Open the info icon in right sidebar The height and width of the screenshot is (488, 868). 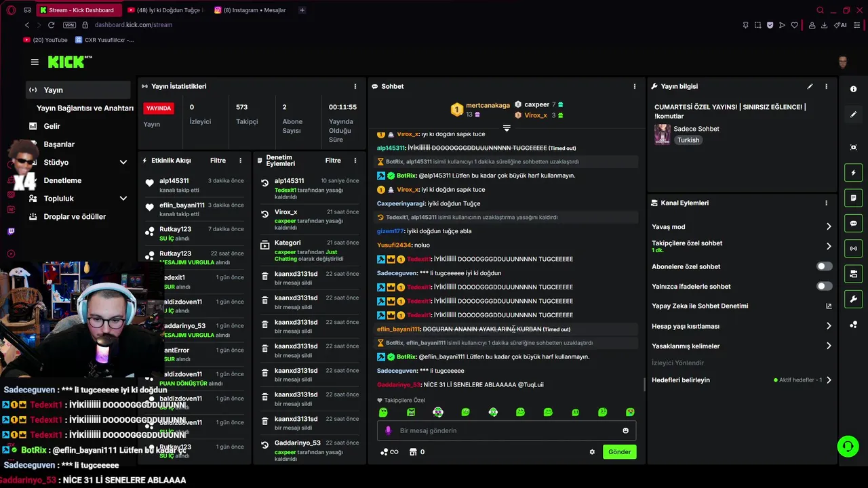pyautogui.click(x=853, y=89)
